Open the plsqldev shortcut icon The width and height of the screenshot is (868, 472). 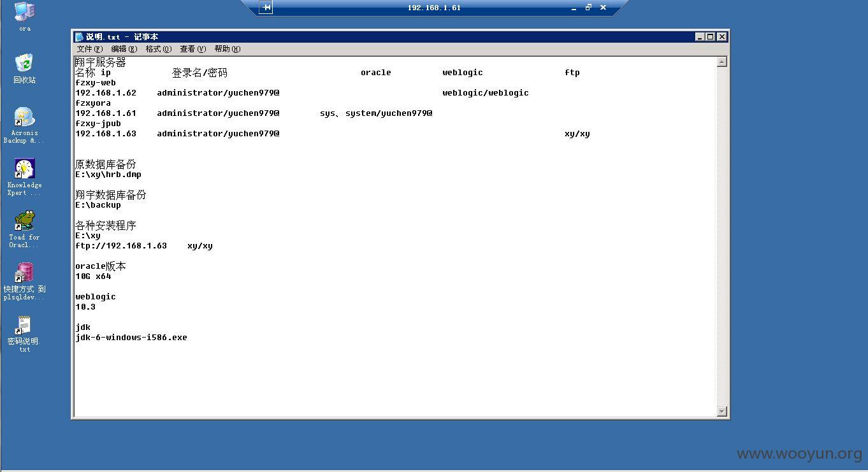tap(24, 282)
